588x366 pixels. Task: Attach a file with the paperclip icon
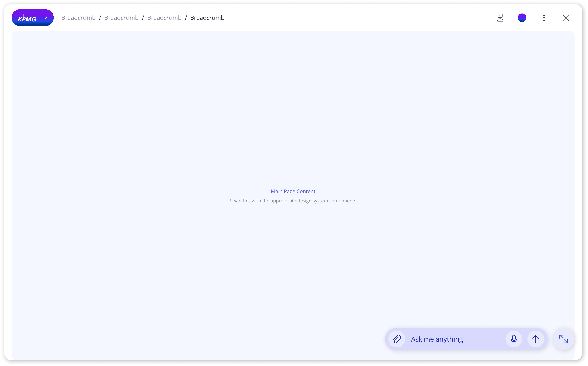[x=397, y=339]
